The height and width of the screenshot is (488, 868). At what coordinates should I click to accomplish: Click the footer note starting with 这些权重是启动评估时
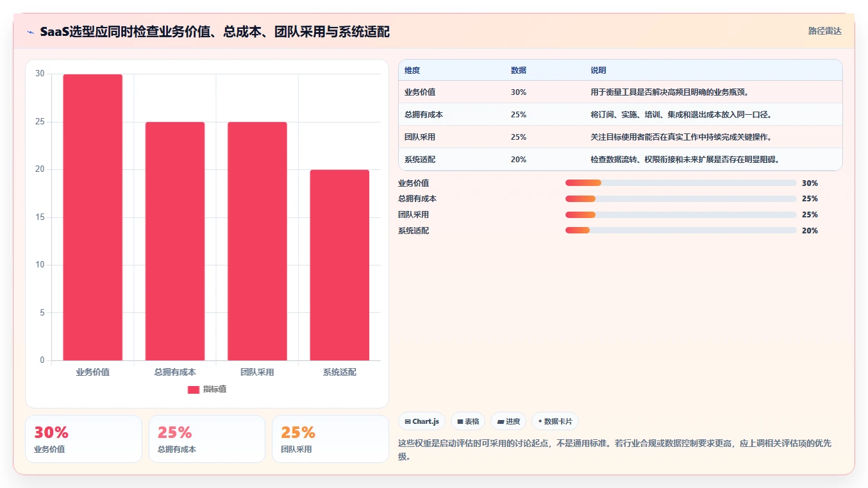click(x=615, y=450)
